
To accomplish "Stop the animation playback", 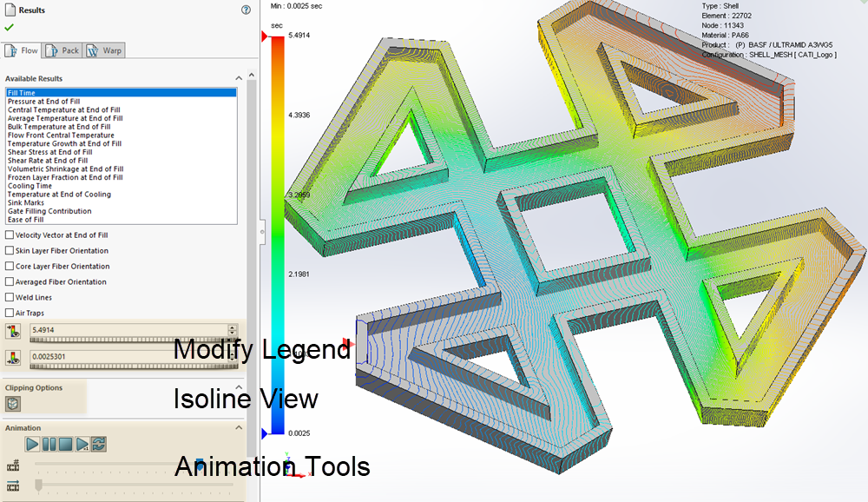I will tap(65, 444).
